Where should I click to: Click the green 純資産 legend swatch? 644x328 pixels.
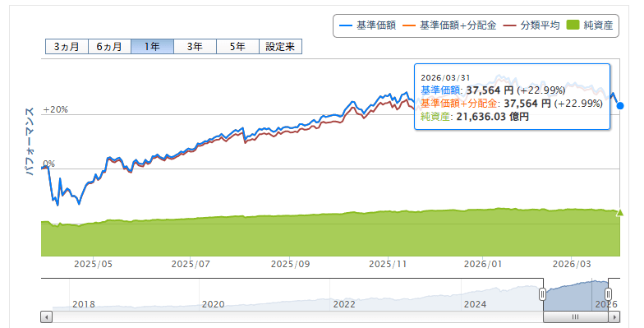click(573, 25)
